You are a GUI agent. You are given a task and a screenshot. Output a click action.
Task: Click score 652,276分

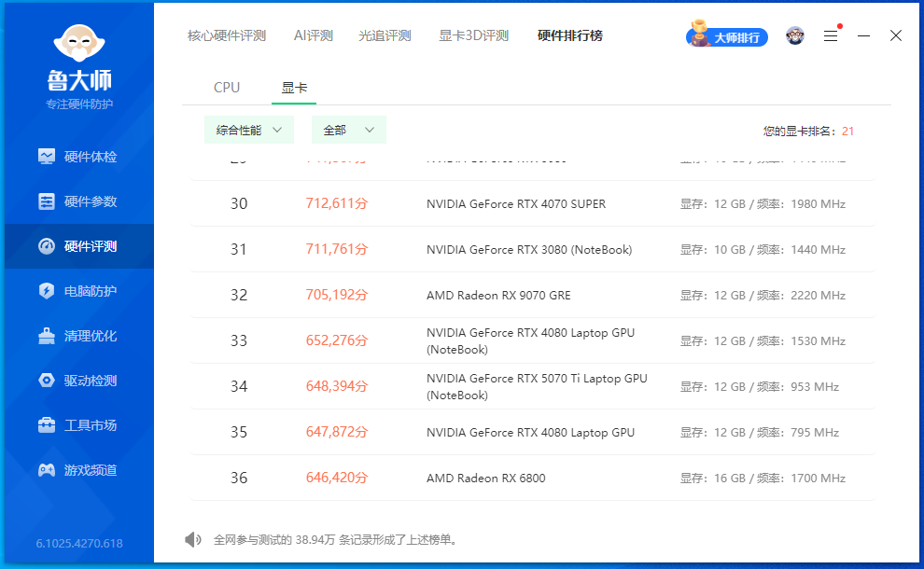coord(337,340)
